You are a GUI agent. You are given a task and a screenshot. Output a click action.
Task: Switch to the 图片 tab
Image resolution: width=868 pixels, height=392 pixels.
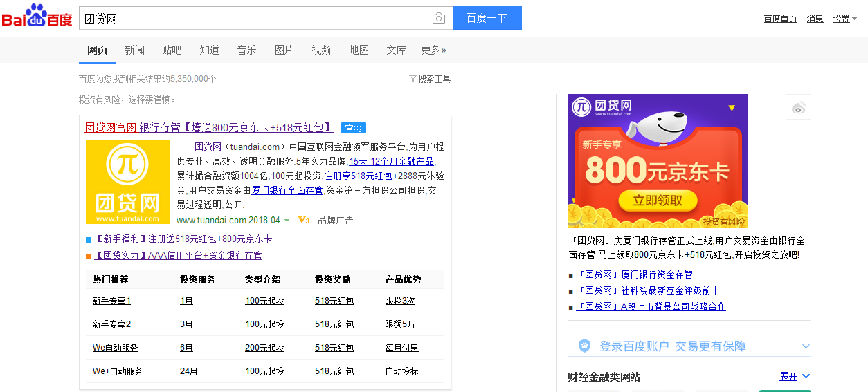click(284, 50)
